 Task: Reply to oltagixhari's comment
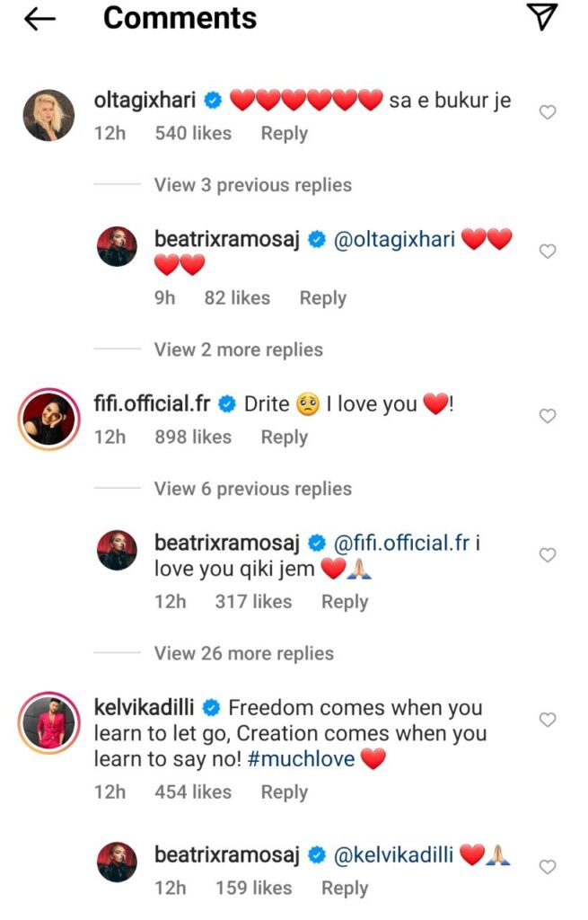click(284, 133)
